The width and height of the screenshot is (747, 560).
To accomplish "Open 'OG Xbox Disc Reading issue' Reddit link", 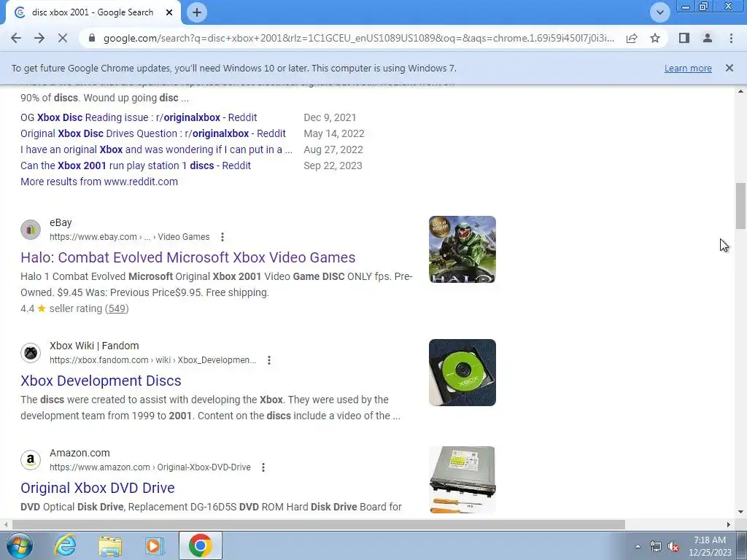I will click(139, 117).
